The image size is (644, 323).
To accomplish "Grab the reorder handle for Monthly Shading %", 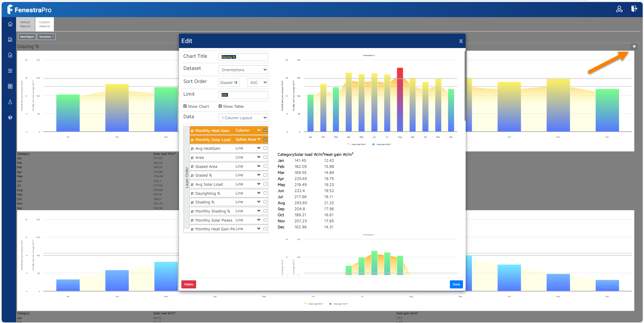I will coord(192,211).
